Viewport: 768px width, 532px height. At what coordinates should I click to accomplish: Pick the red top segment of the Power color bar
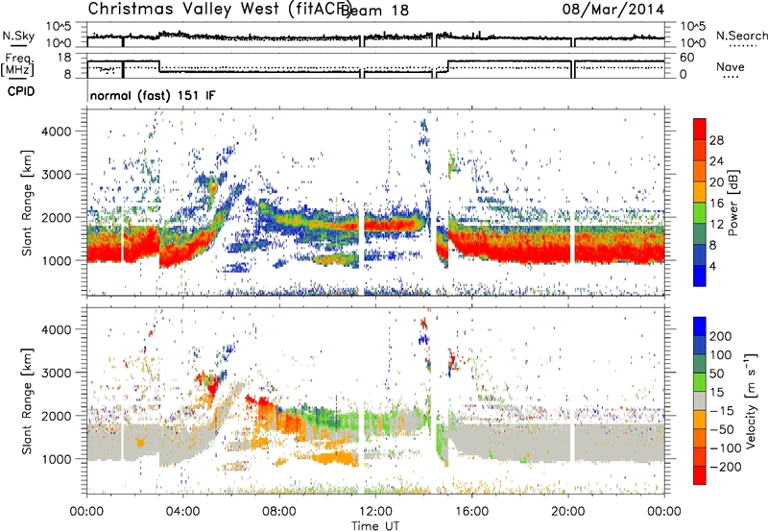[700, 130]
